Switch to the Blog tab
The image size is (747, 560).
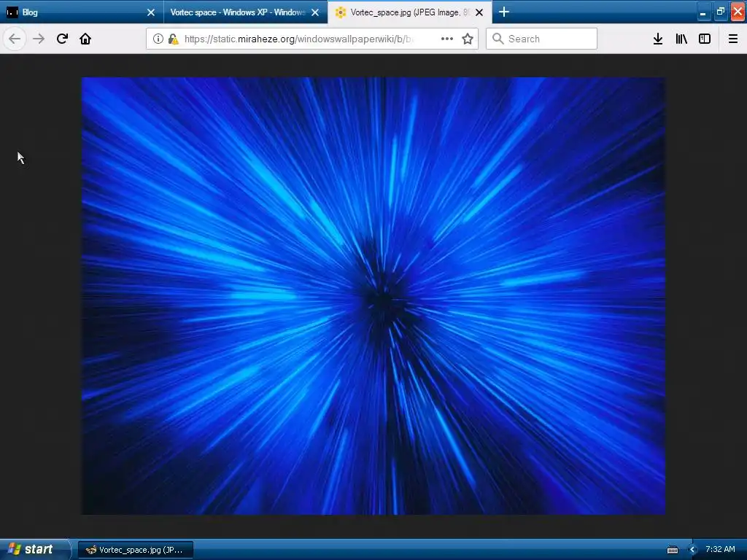click(82, 12)
